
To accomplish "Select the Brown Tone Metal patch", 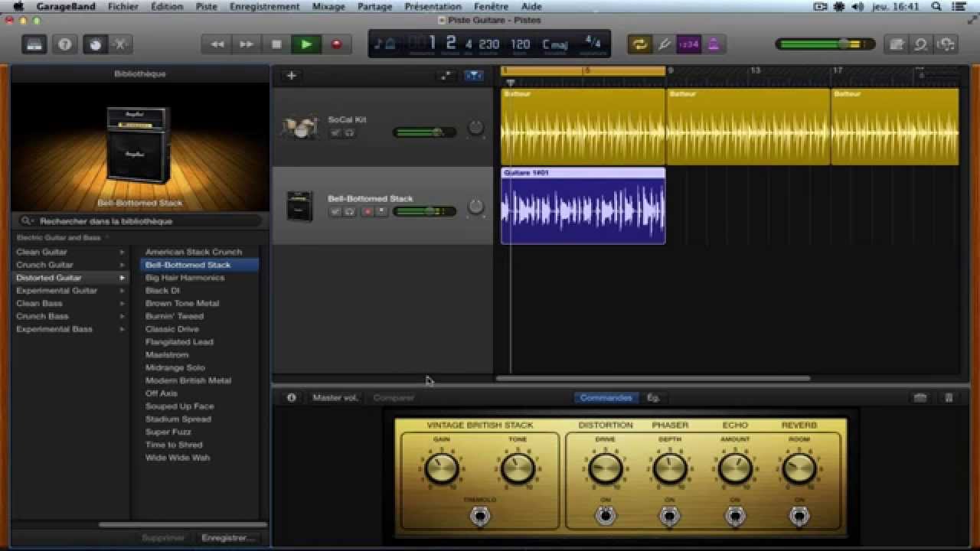I will click(182, 304).
